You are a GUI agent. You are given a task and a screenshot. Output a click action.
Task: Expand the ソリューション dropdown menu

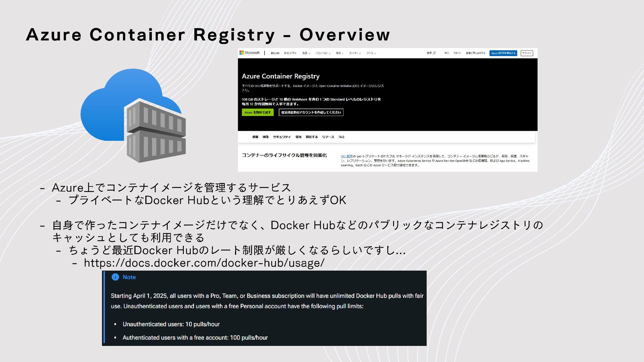click(x=323, y=53)
